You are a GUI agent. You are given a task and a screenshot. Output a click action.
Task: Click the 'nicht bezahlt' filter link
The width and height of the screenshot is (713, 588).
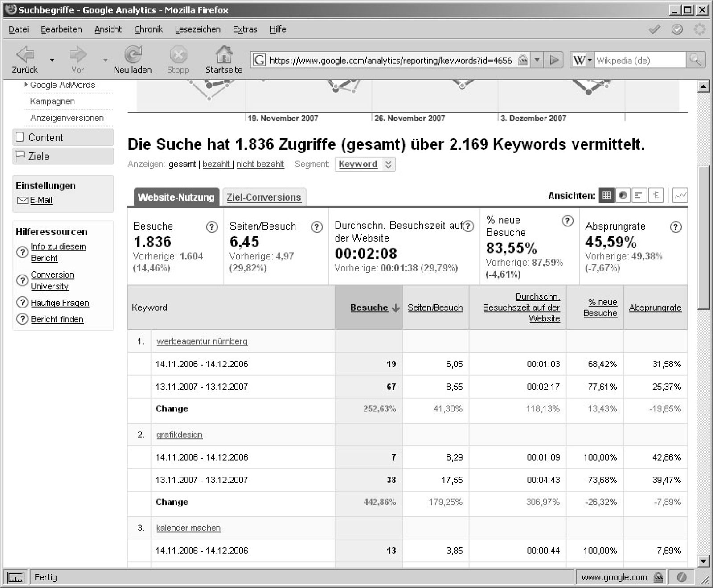(x=260, y=164)
